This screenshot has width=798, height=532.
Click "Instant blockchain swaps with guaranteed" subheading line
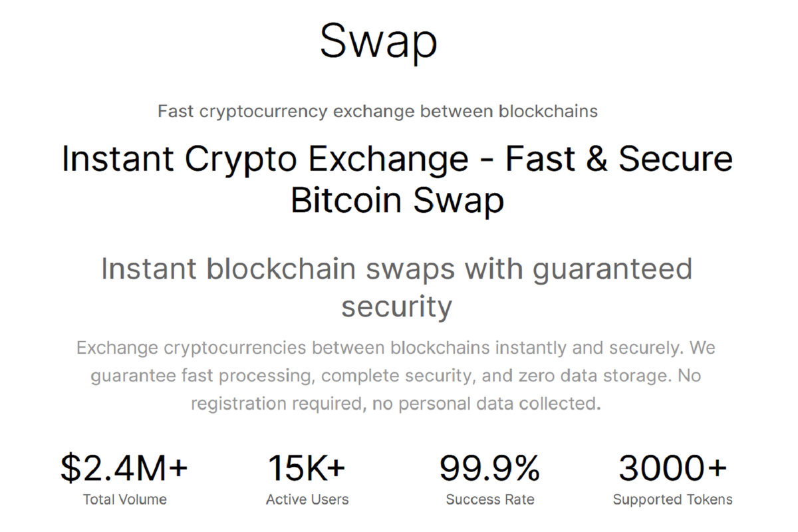(397, 269)
